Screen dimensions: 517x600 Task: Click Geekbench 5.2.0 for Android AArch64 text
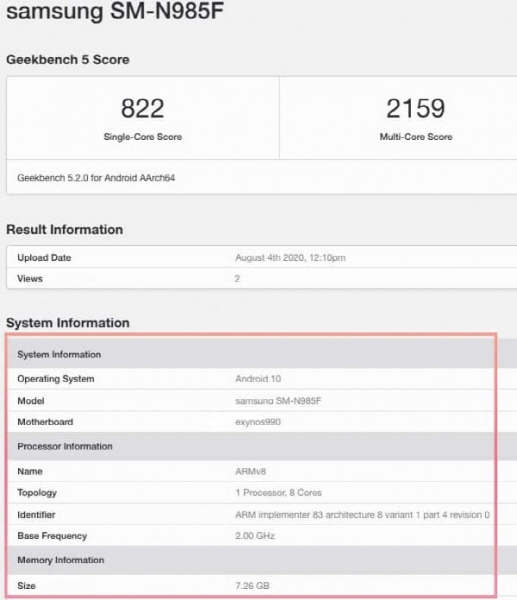pos(96,178)
